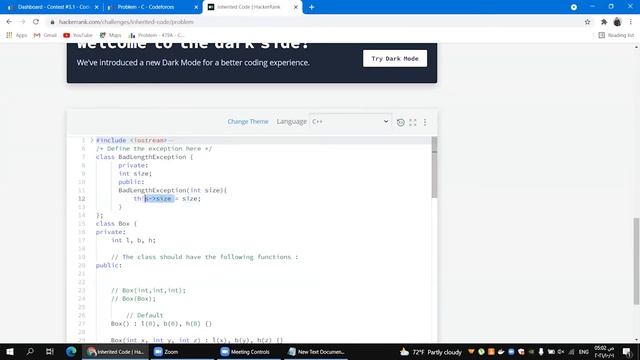Go back with the browser back arrow
The image size is (640, 360).
[9, 22]
